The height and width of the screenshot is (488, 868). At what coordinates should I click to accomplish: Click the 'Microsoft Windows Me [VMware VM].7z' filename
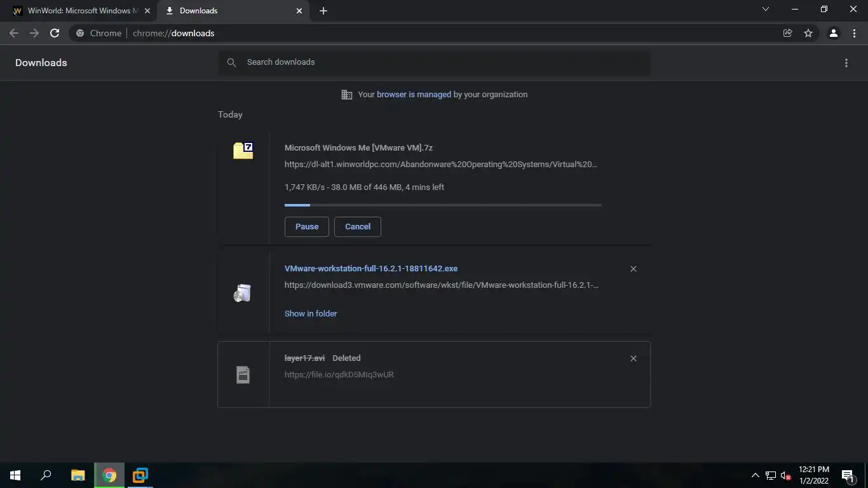pos(358,148)
